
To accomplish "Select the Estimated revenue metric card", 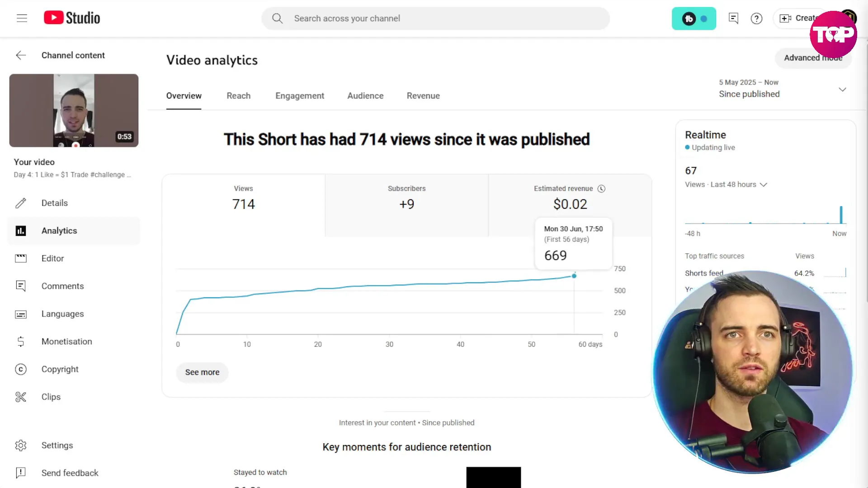I will click(x=570, y=205).
